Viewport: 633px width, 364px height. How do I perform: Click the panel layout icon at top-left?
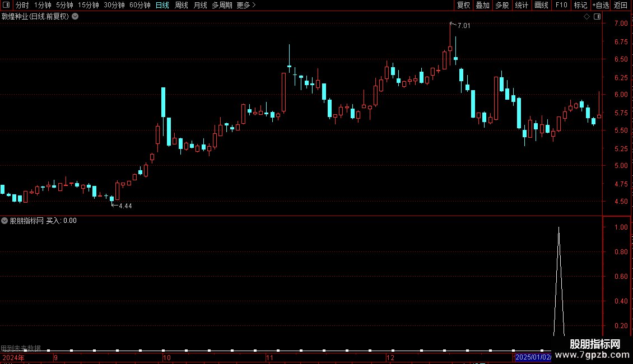[x=6, y=5]
